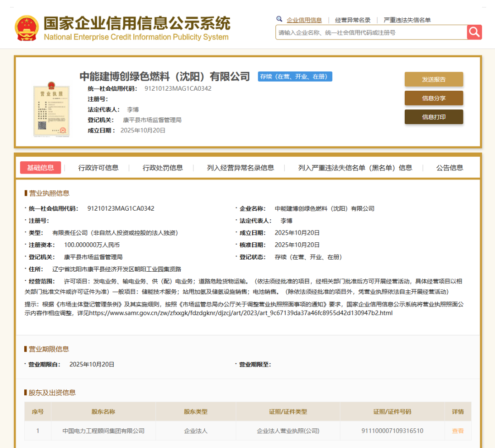Image resolution: width=495 pixels, height=448 pixels.
Task: Select the 严重违法失信名单 search category
Action: tap(407, 19)
